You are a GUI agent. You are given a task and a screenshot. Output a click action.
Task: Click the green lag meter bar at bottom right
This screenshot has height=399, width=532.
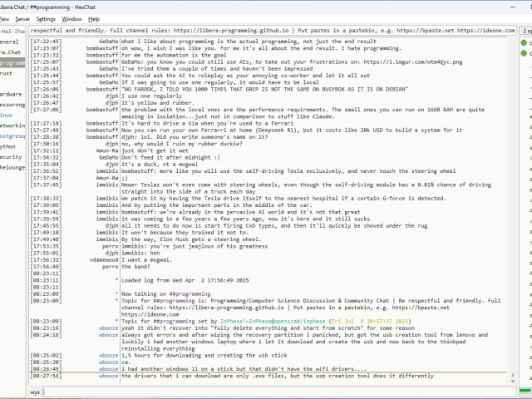coord(525,392)
